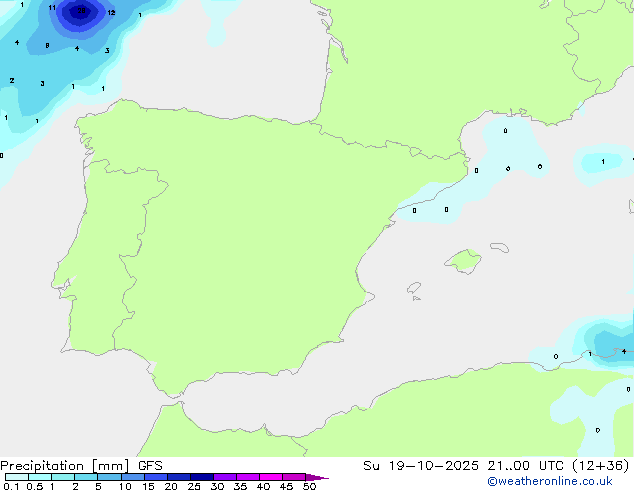Click the "50" legend scale label
This screenshot has height=490, width=634.
click(309, 486)
